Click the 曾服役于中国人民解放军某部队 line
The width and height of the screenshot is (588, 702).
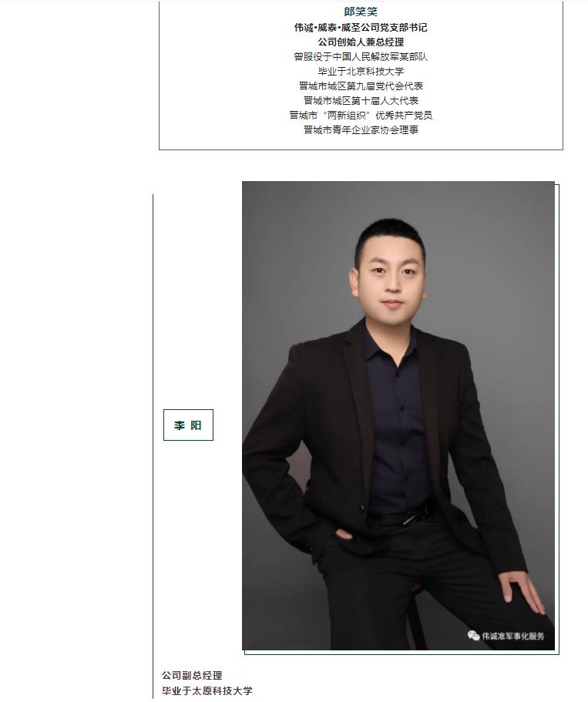point(361,57)
